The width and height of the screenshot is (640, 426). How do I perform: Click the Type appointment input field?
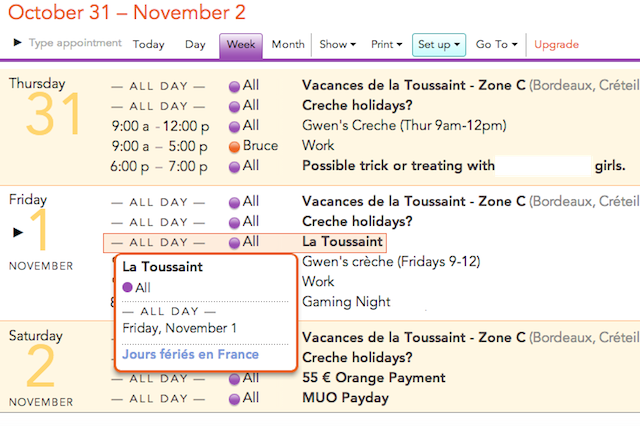tap(75, 43)
